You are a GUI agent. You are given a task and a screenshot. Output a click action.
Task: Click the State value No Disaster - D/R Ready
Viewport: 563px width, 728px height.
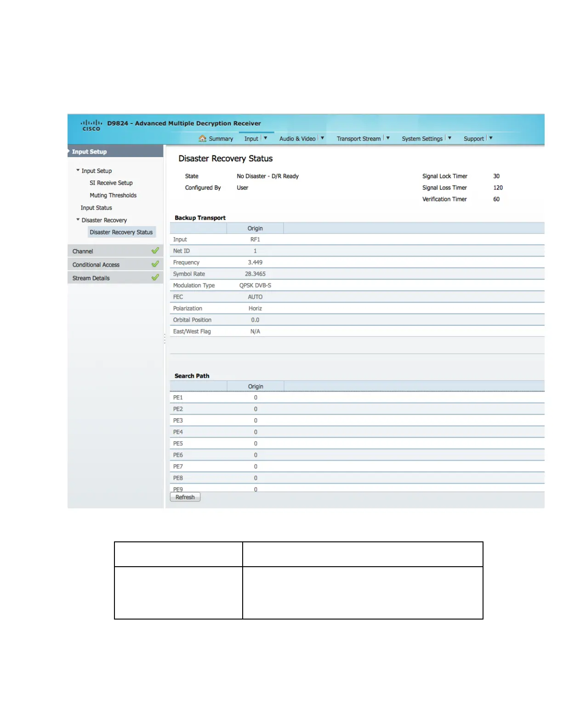point(267,176)
